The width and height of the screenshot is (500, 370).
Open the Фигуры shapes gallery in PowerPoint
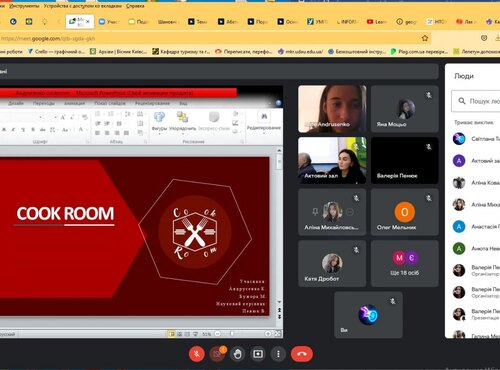click(159, 121)
